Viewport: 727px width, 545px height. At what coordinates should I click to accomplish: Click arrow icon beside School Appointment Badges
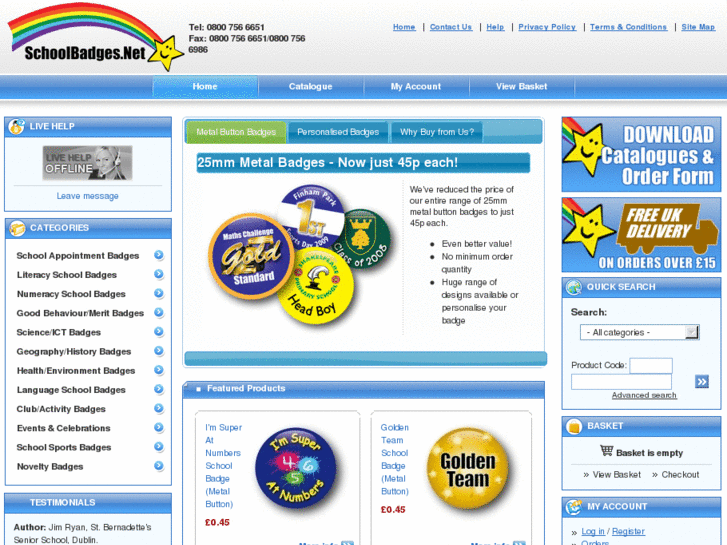click(159, 255)
